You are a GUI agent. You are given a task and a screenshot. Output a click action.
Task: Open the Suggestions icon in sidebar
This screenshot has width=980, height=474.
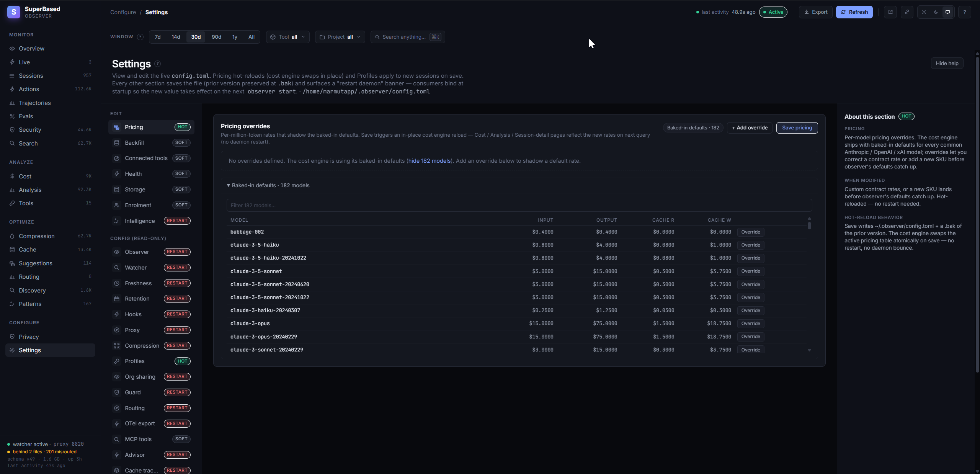pyautogui.click(x=12, y=263)
